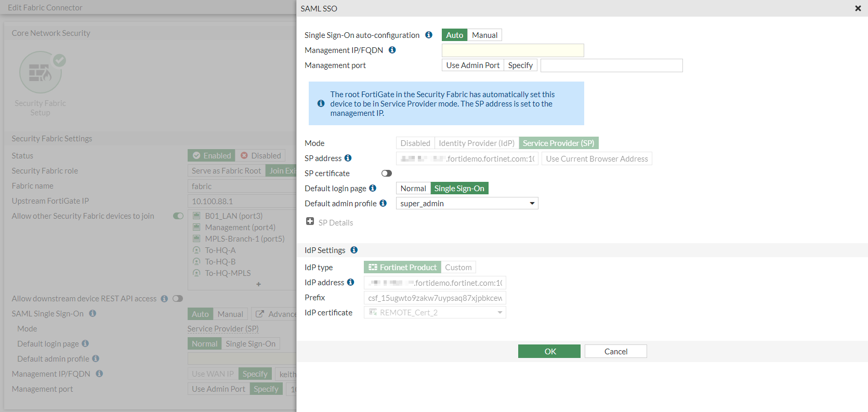Screen dimensions: 868x412
Task: Set Status to Disabled in background form
Action: point(260,155)
